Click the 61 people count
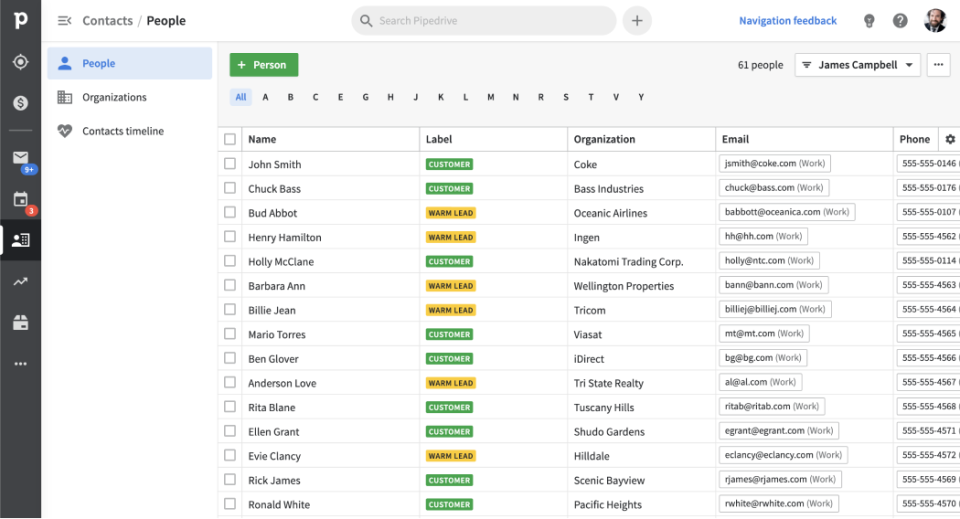 760,65
